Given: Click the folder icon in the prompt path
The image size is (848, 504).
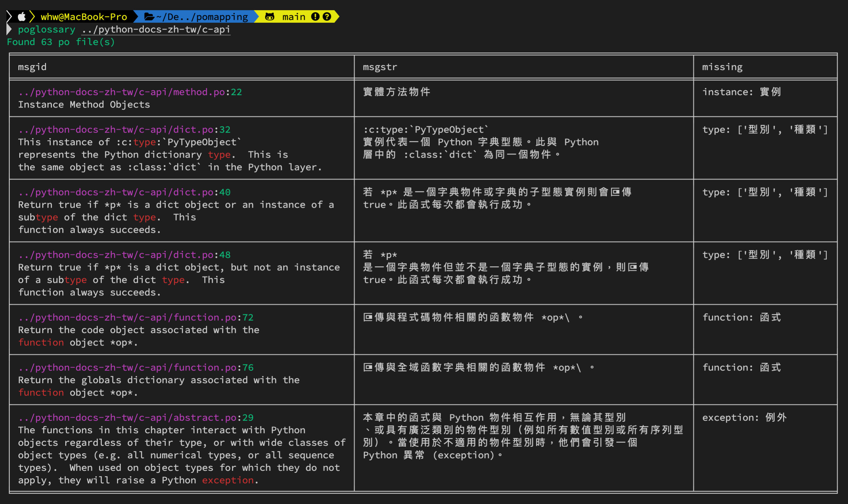Looking at the screenshot, I should pos(149,17).
